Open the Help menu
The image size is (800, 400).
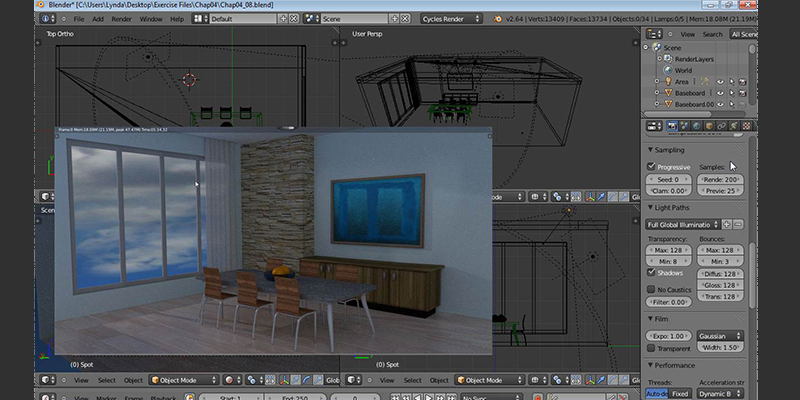coord(177,19)
